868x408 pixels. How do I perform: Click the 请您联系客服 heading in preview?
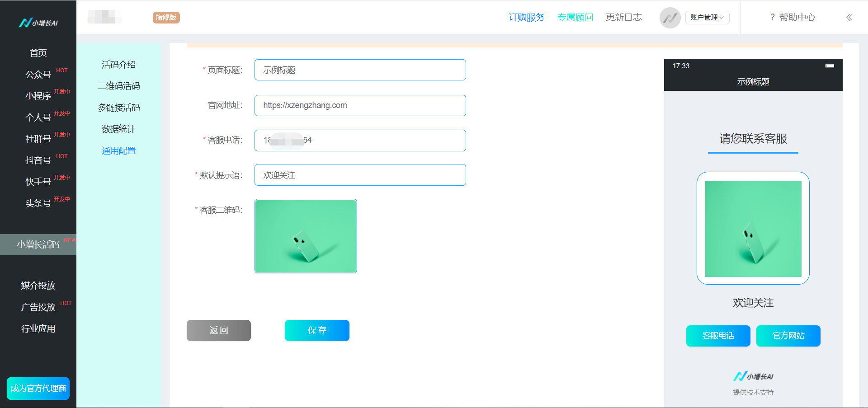tap(753, 139)
